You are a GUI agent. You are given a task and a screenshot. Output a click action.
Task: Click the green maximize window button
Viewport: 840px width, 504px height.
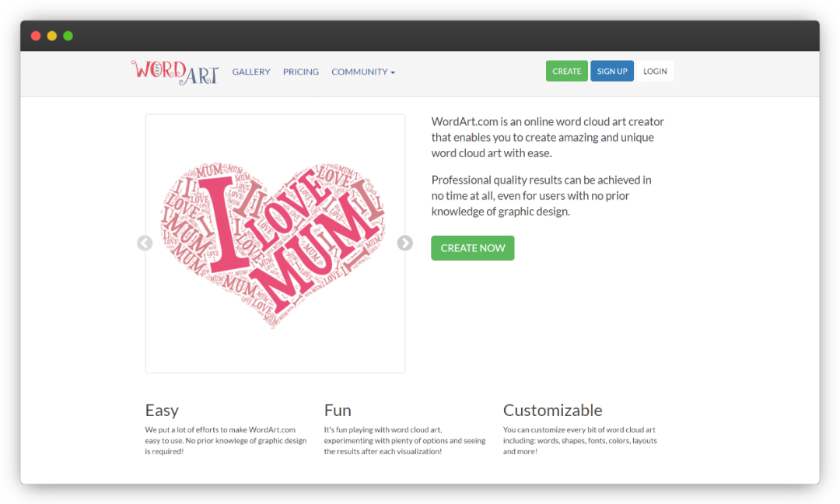click(x=68, y=36)
